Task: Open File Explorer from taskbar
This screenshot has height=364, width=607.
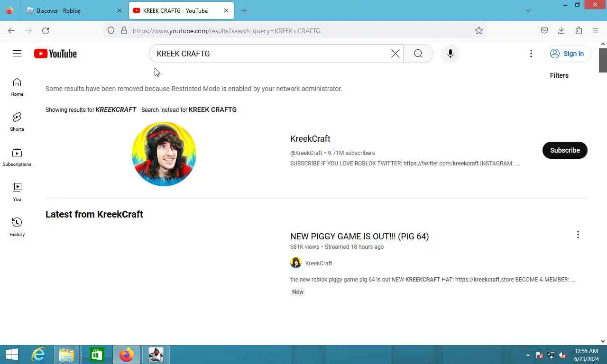Action: tap(67, 355)
